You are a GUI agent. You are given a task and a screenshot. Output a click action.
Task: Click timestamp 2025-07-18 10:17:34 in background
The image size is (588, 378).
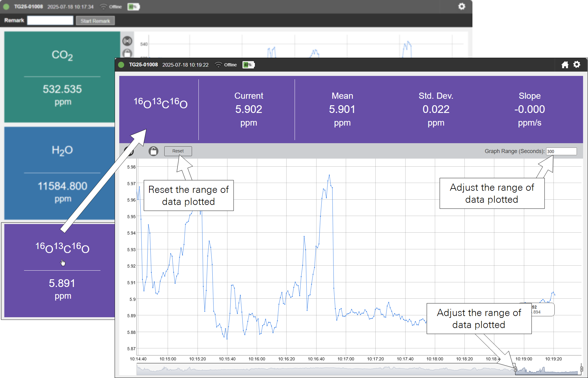click(x=71, y=7)
